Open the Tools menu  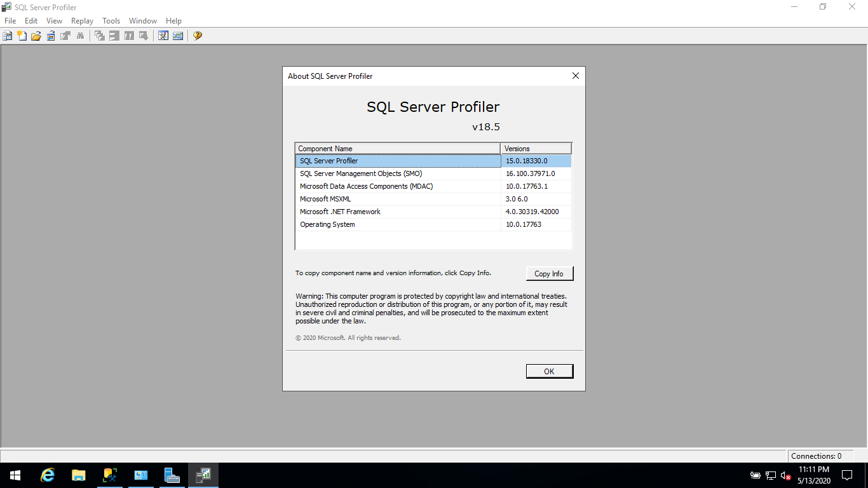pyautogui.click(x=111, y=21)
